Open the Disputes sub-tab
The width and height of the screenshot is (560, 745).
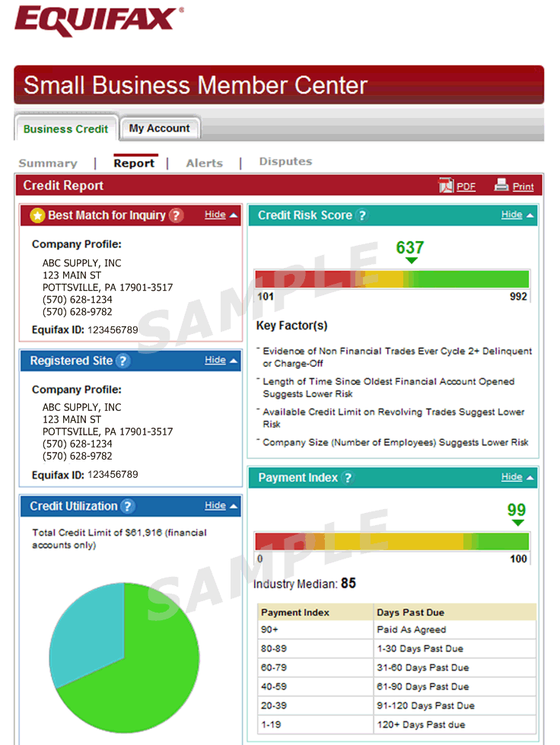(x=285, y=161)
